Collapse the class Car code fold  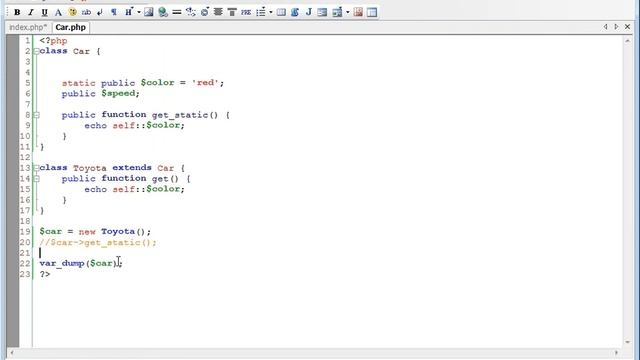pyautogui.click(x=36, y=51)
